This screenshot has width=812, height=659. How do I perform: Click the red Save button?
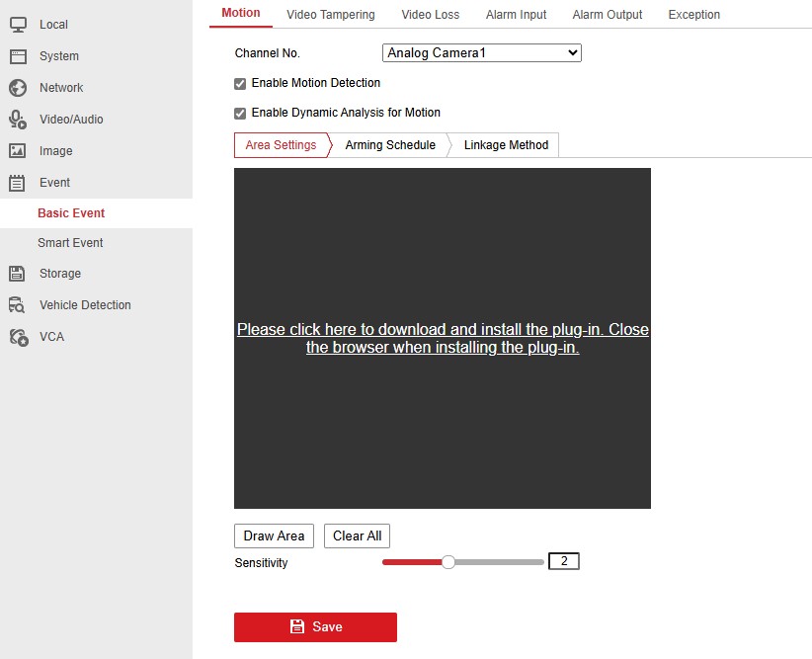coord(315,627)
